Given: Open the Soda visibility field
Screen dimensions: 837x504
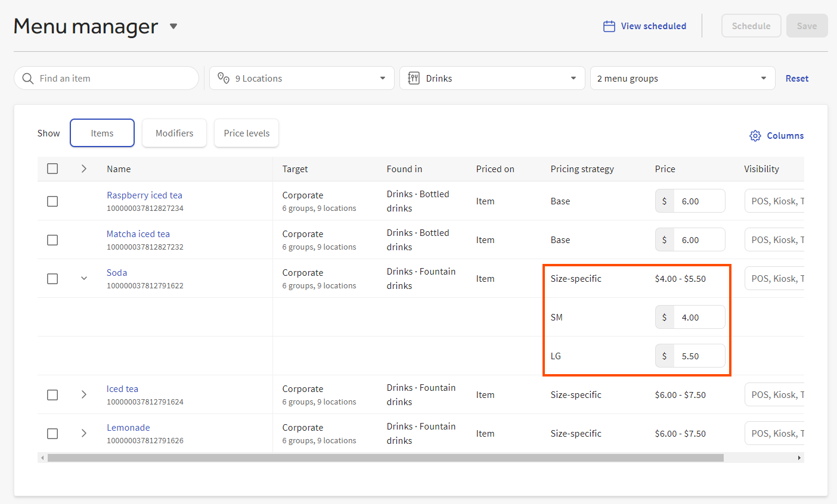Looking at the screenshot, I should [774, 278].
